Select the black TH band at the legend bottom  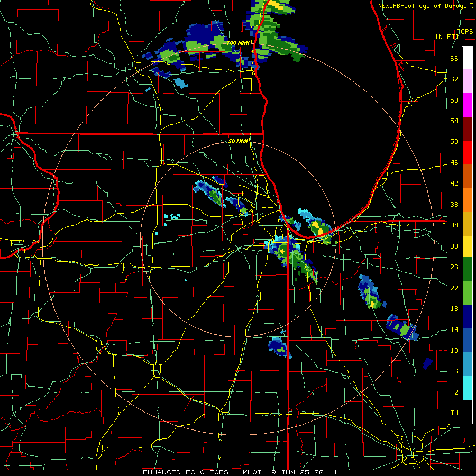pyautogui.click(x=467, y=411)
